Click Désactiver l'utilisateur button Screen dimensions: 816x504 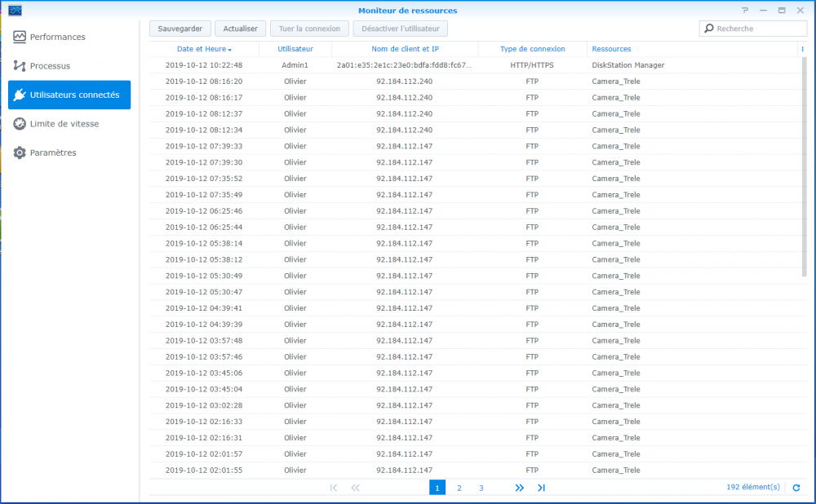pyautogui.click(x=400, y=29)
